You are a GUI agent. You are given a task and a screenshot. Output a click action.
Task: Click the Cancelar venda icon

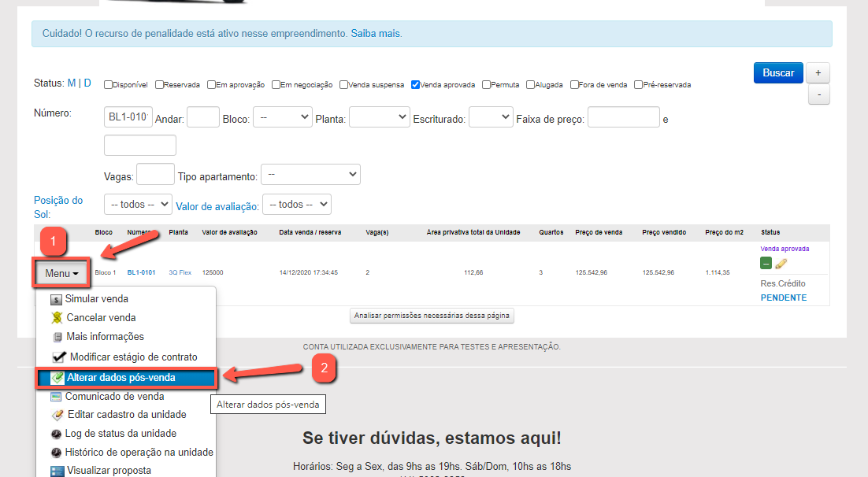tap(56, 318)
